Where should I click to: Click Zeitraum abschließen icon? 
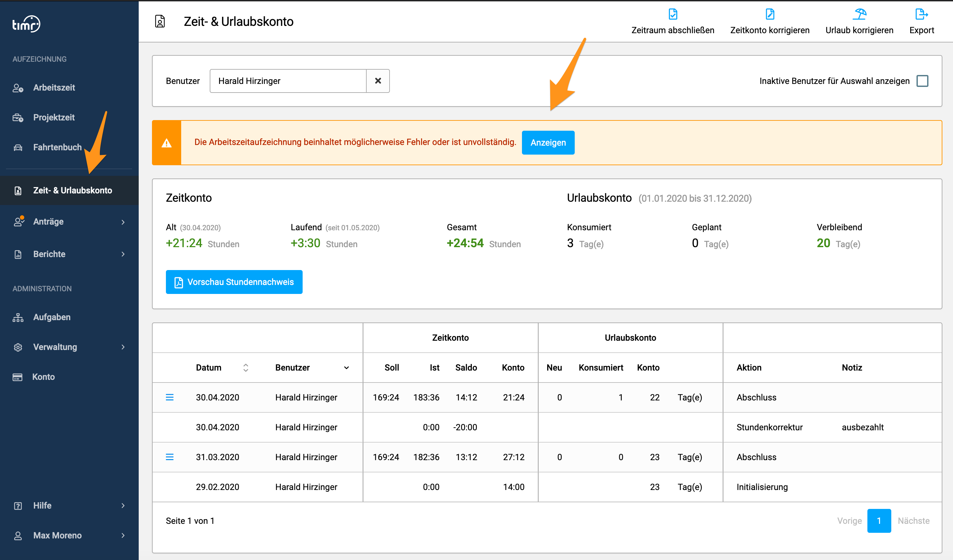point(673,14)
